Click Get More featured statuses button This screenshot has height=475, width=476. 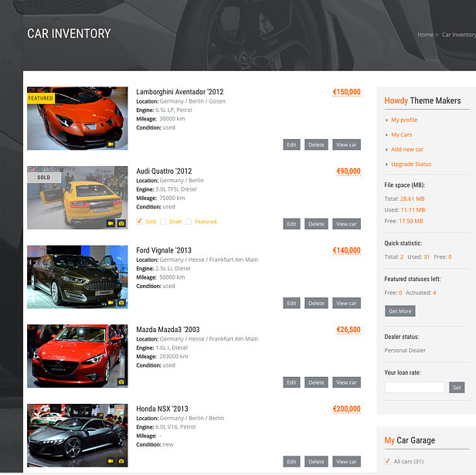coord(399,311)
